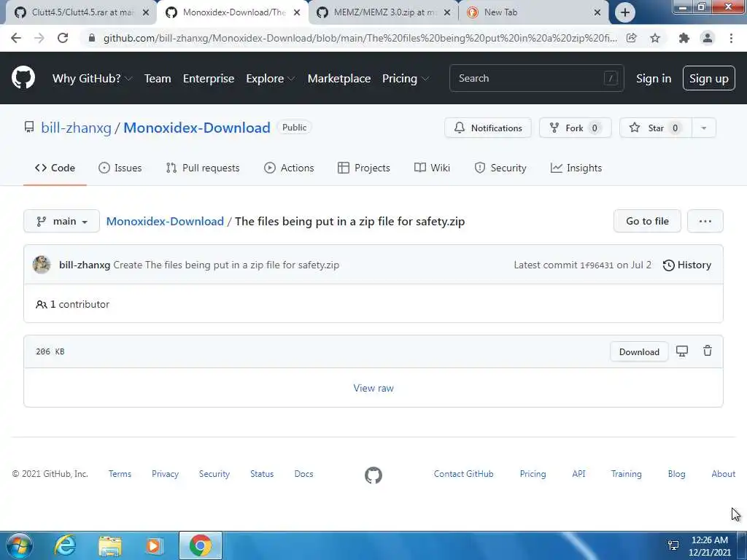Reload the page with refresh icon

(x=63, y=38)
